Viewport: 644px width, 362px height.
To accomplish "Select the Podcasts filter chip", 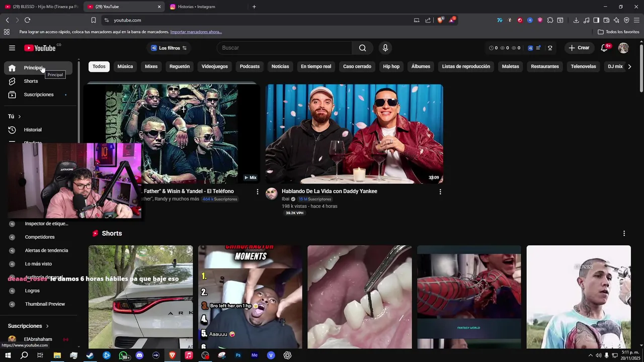I will pyautogui.click(x=250, y=66).
